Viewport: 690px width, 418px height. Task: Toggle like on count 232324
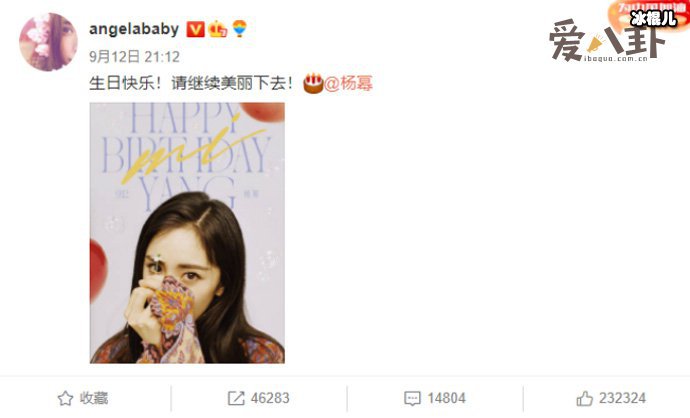point(622,398)
